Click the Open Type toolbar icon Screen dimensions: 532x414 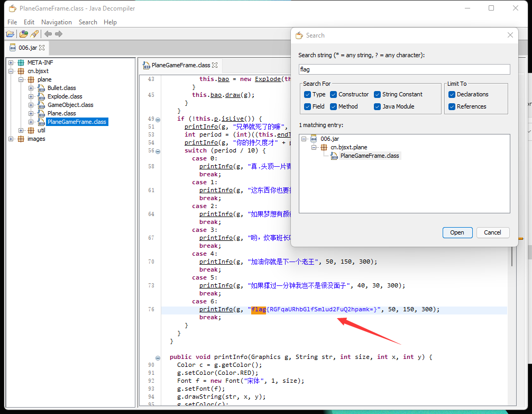(23, 34)
